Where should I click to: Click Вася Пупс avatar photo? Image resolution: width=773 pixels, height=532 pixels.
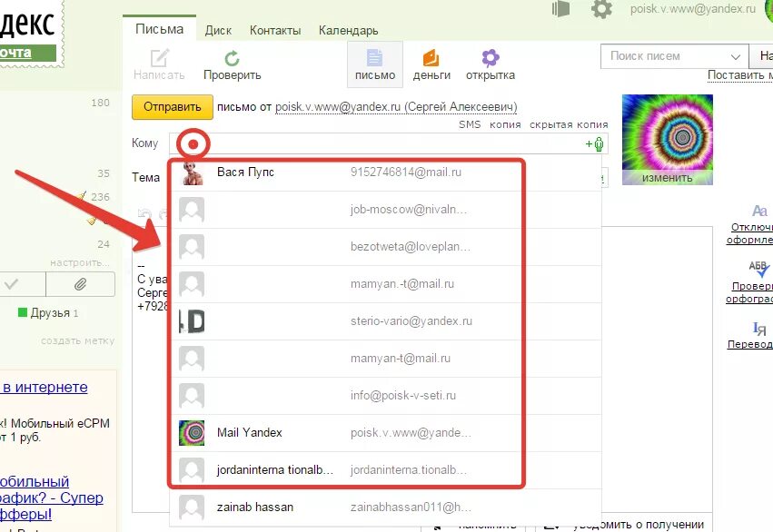point(192,172)
